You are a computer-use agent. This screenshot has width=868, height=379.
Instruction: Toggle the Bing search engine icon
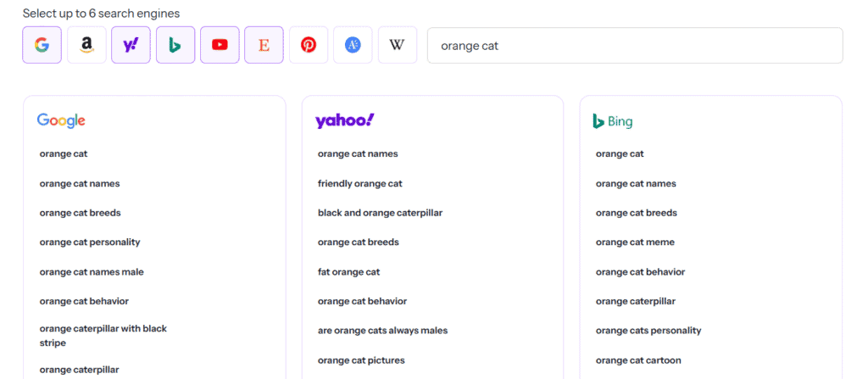point(175,45)
